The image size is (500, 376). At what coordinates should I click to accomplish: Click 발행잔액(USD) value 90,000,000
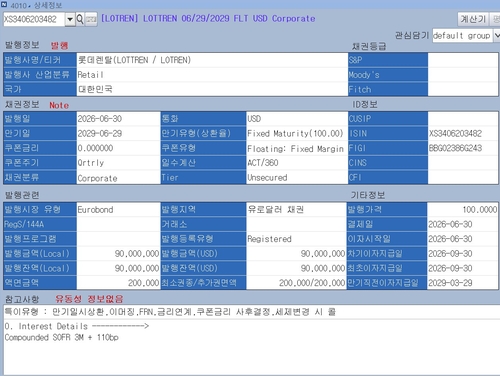[323, 268]
